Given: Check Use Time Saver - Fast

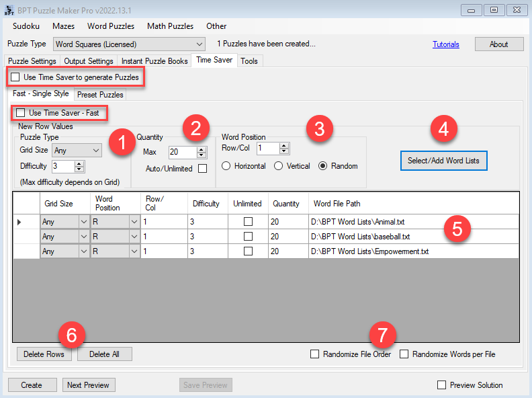Looking at the screenshot, I should [20, 112].
